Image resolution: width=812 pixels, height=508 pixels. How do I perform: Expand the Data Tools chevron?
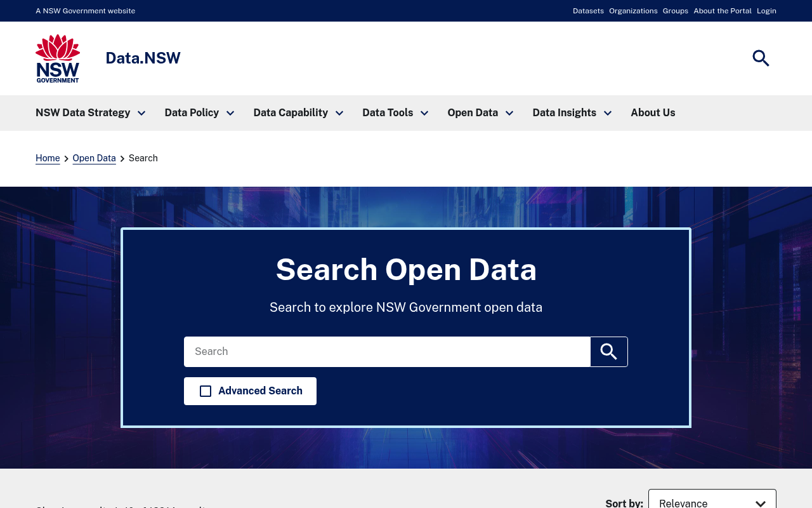pyautogui.click(x=424, y=113)
